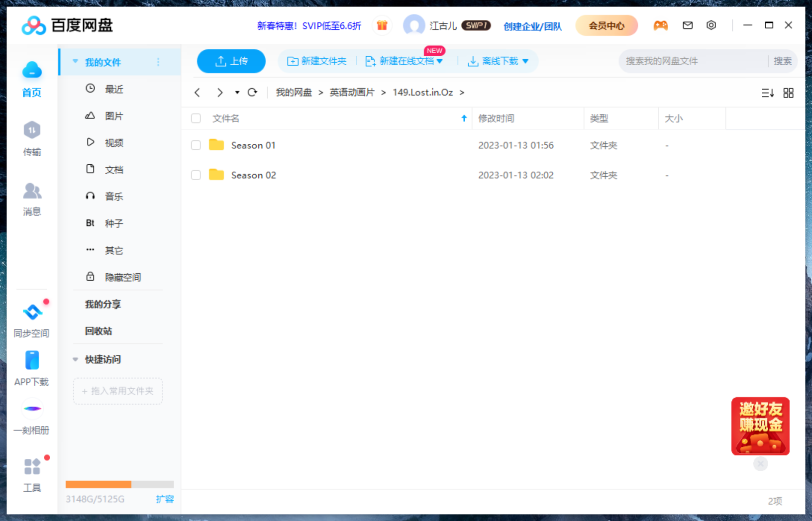Open the 一刻相册 photo album

31,417
